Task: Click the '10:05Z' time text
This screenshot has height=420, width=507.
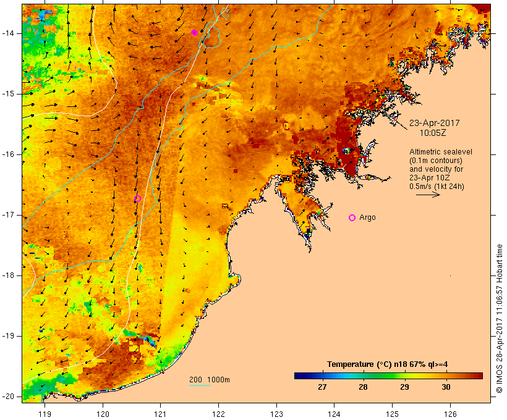Action: point(433,133)
